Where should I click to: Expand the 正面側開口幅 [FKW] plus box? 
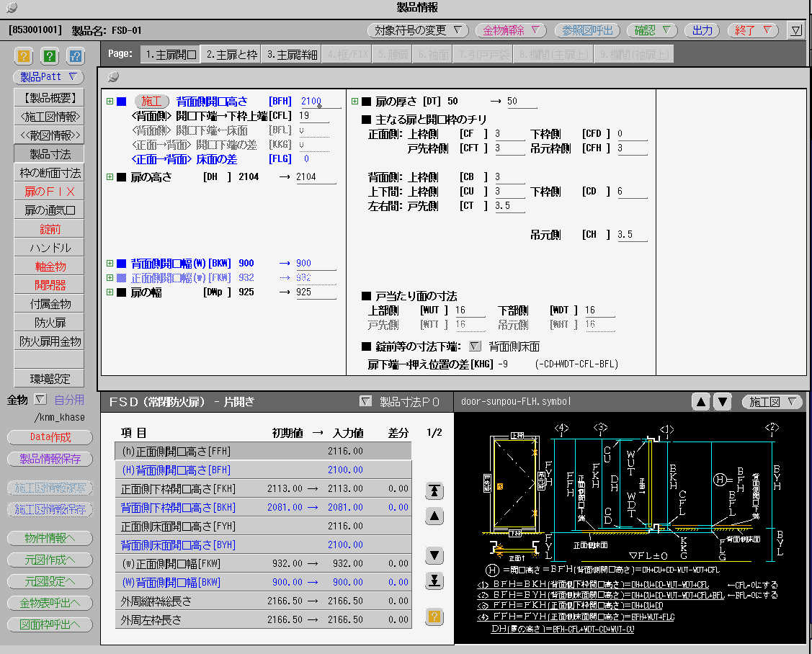coord(110,277)
